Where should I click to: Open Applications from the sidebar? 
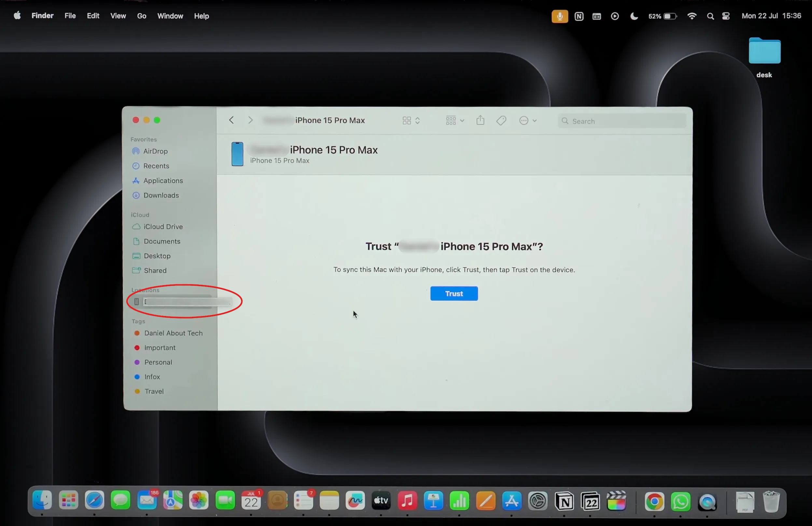163,180
